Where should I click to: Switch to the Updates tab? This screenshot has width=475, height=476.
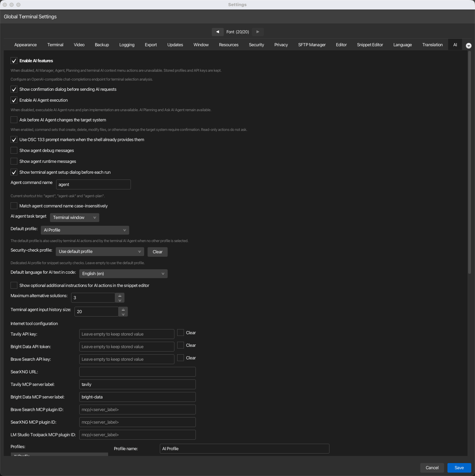[x=175, y=45]
